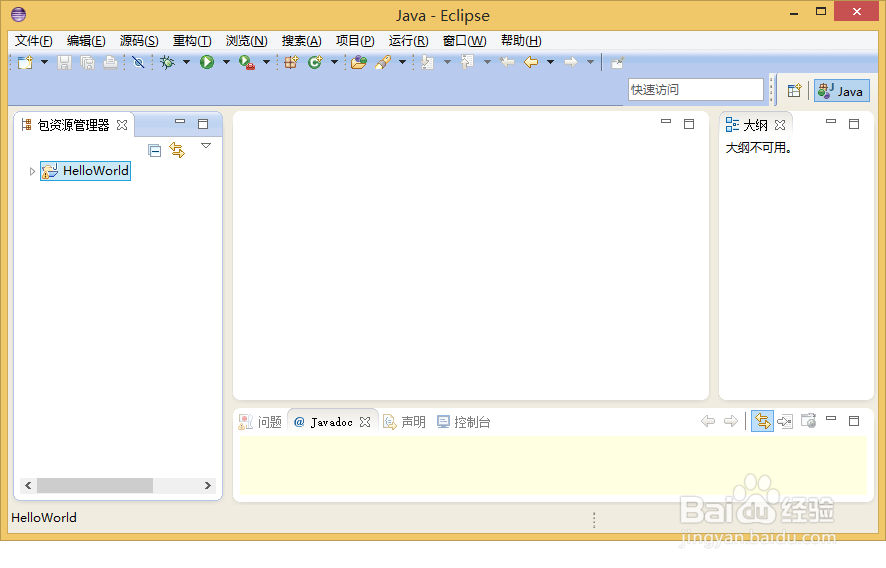
Task: Switch to the 控制台 tab
Action: coord(464,422)
